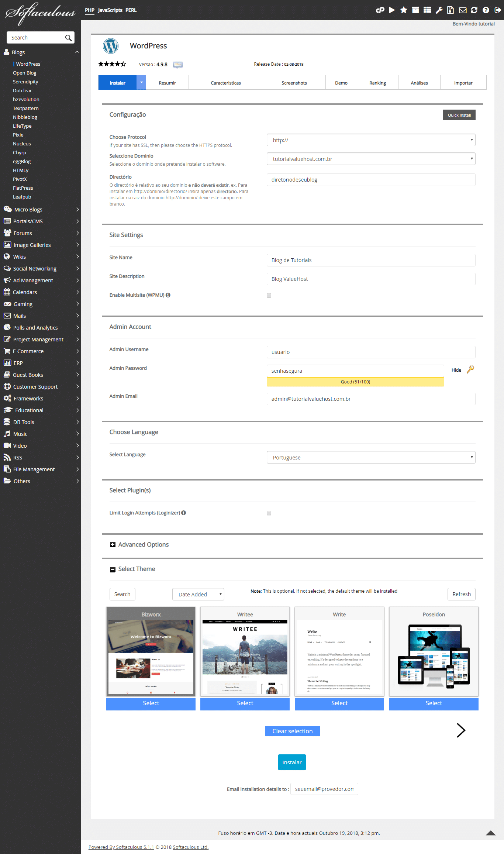Click the blue Instalar button at bottom
Viewport: 504px width, 854px height.
click(292, 762)
